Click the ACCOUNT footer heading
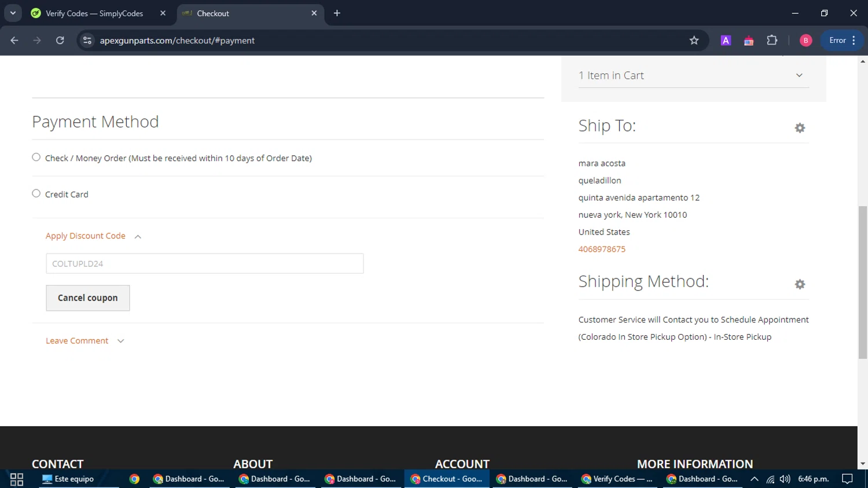The image size is (868, 488). point(462,464)
